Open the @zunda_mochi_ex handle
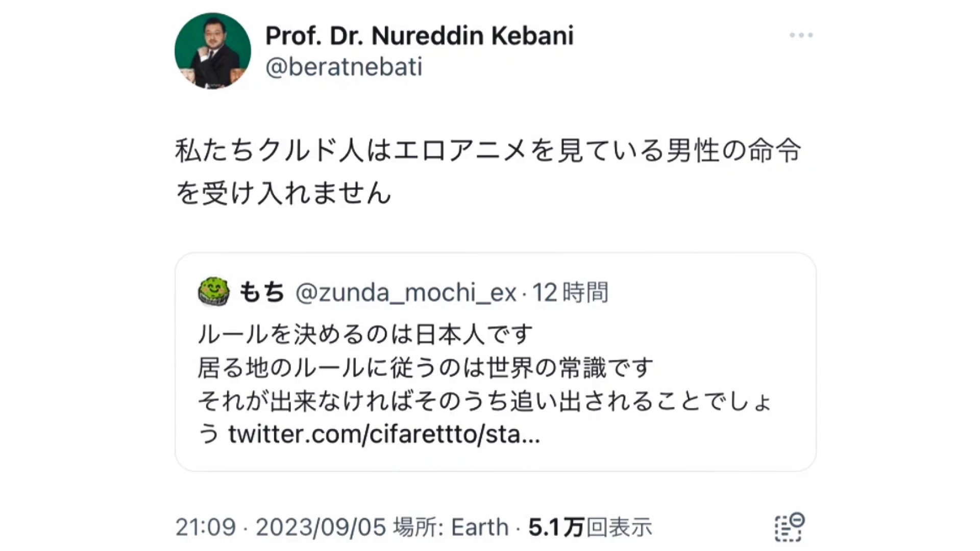Image resolution: width=980 pixels, height=551 pixels. pos(406,292)
